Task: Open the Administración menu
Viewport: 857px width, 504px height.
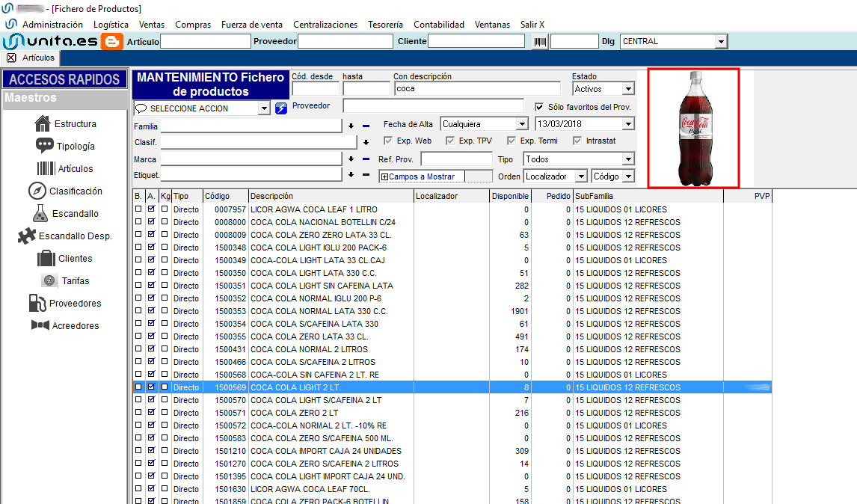Action: [52, 25]
